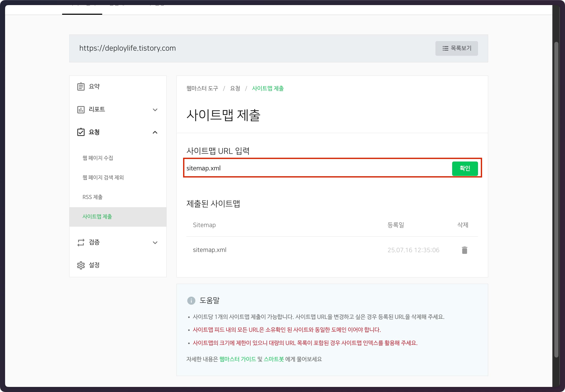Open the 웹마스터 가이드 link

(237, 359)
